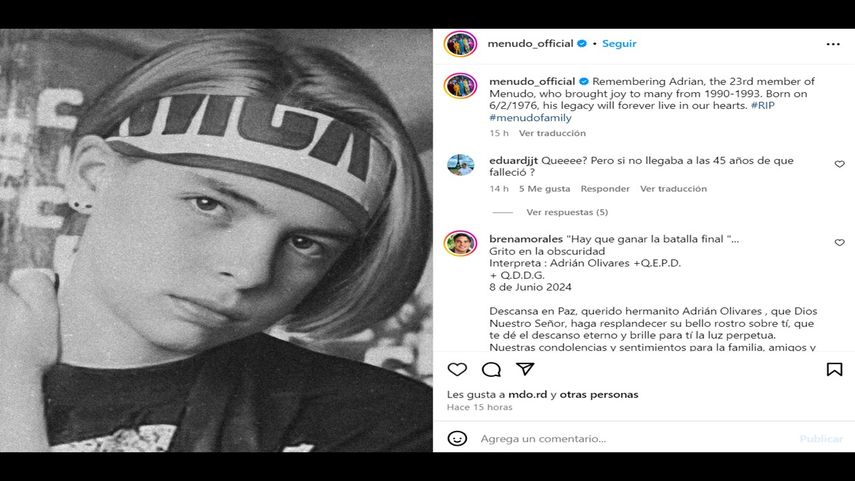Open 'otras personas' likes list
Screen dimensions: 855x481
598,394
